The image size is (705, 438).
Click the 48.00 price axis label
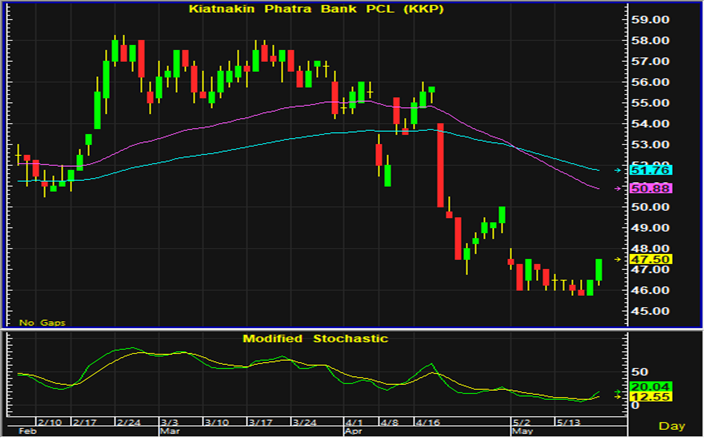[x=650, y=248]
